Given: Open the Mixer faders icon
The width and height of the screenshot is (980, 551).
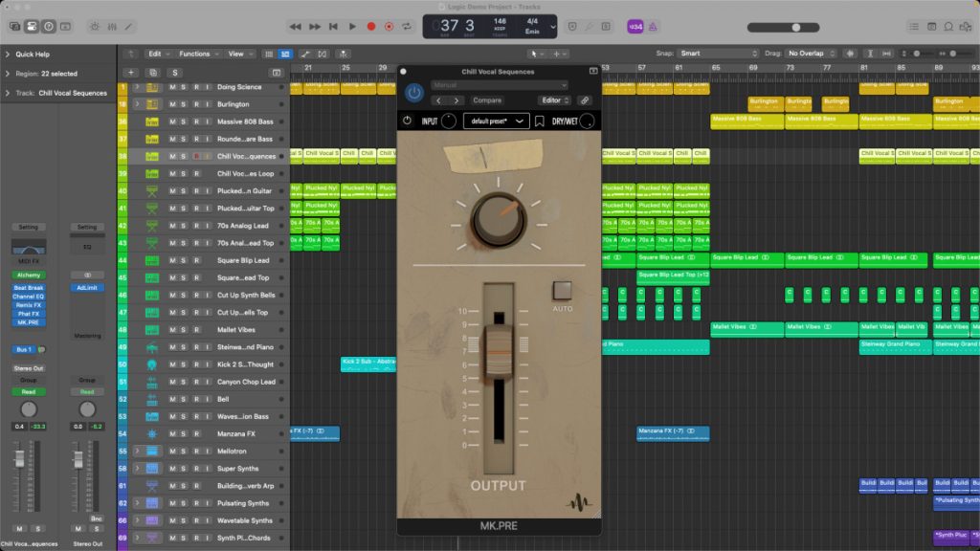Looking at the screenshot, I should (112, 26).
